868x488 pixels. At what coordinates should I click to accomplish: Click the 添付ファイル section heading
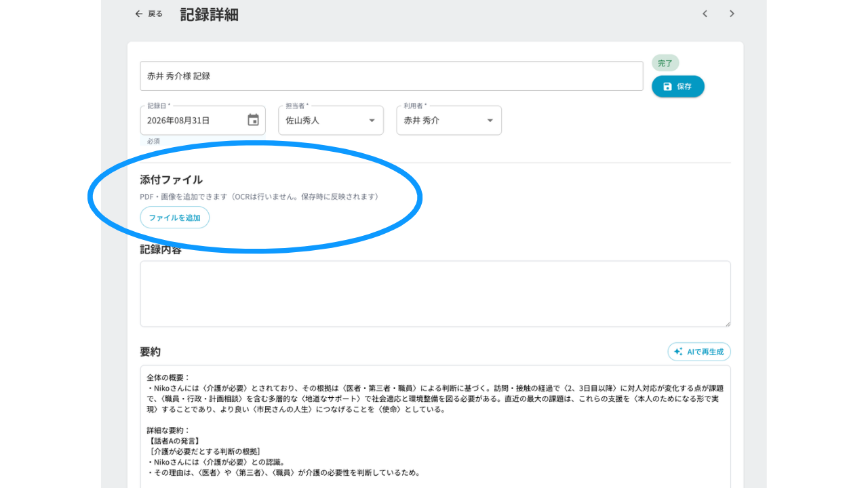click(171, 180)
